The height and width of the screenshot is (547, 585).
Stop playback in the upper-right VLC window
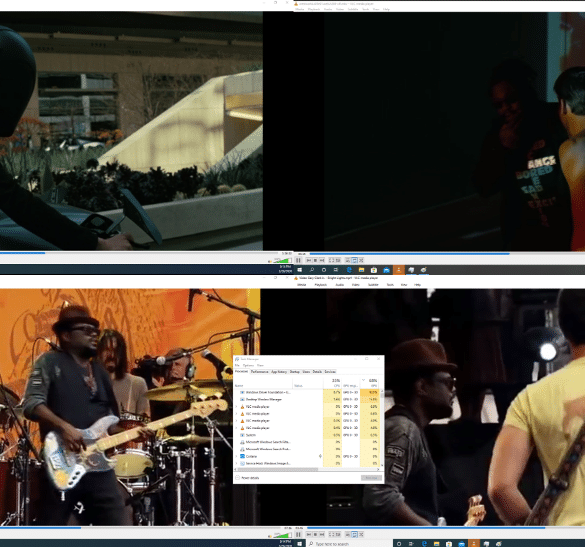315,260
